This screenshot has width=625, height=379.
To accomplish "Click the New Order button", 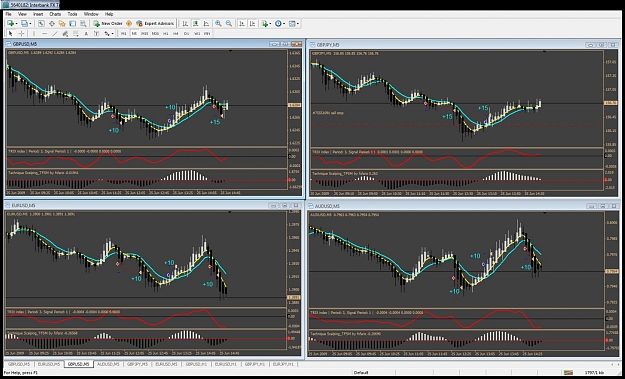I will pyautogui.click(x=108, y=24).
